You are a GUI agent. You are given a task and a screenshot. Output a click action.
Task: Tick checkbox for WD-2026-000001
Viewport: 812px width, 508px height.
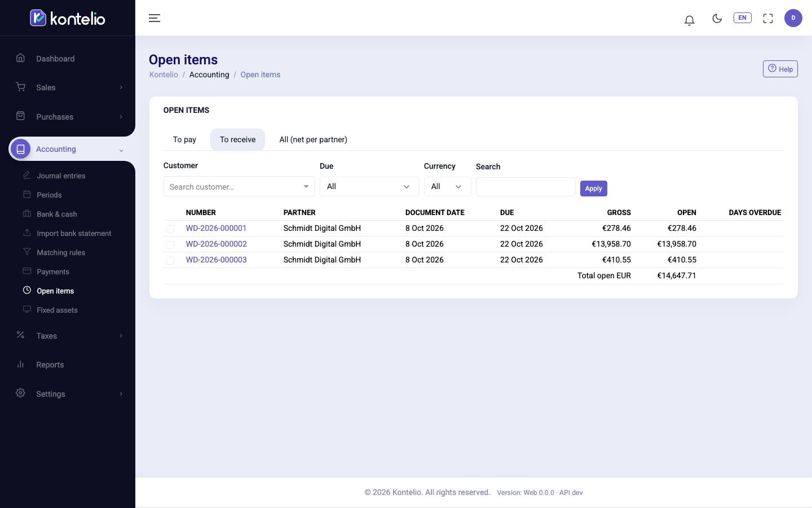(x=170, y=229)
